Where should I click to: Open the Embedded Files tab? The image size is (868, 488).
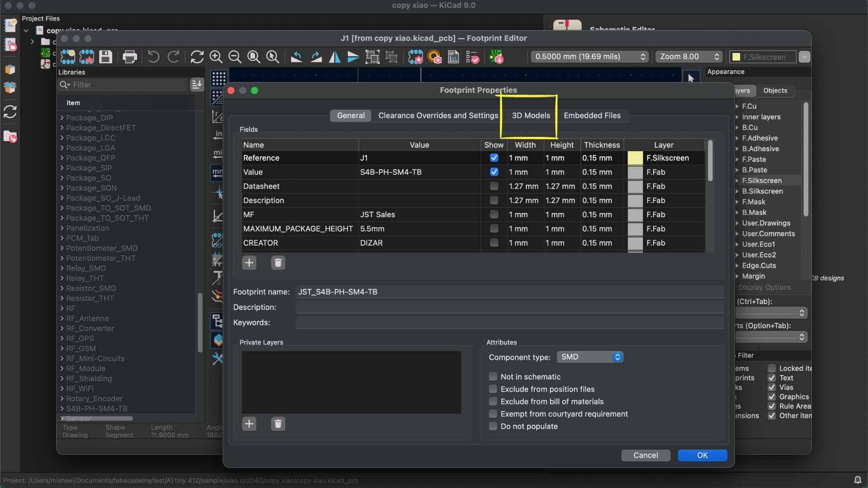[x=592, y=115]
